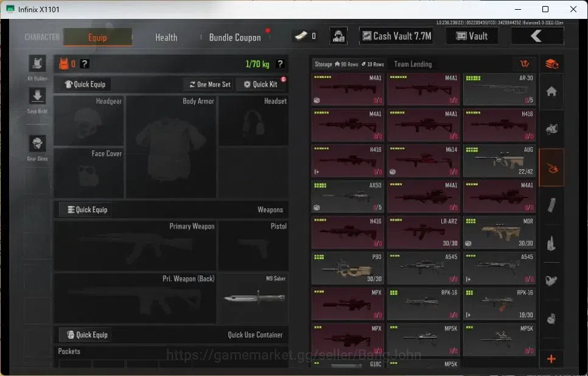Select the Pri. Weapon (Back) slot
Image resolution: width=588 pixels, height=376 pixels.
point(135,299)
